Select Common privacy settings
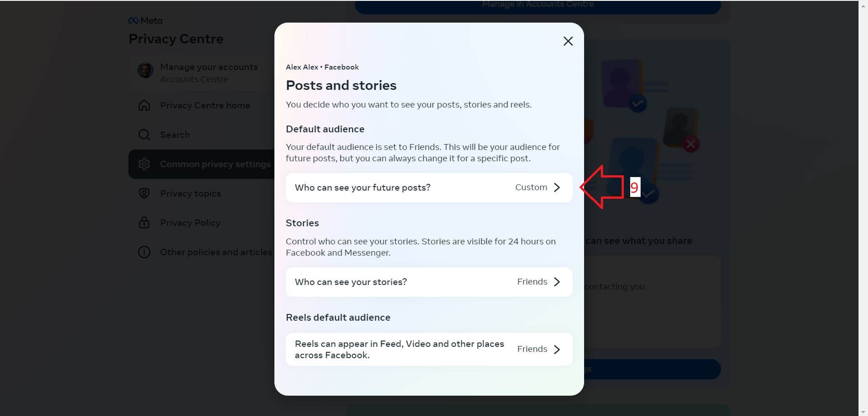Viewport: 868px width, 416px height. point(202,164)
